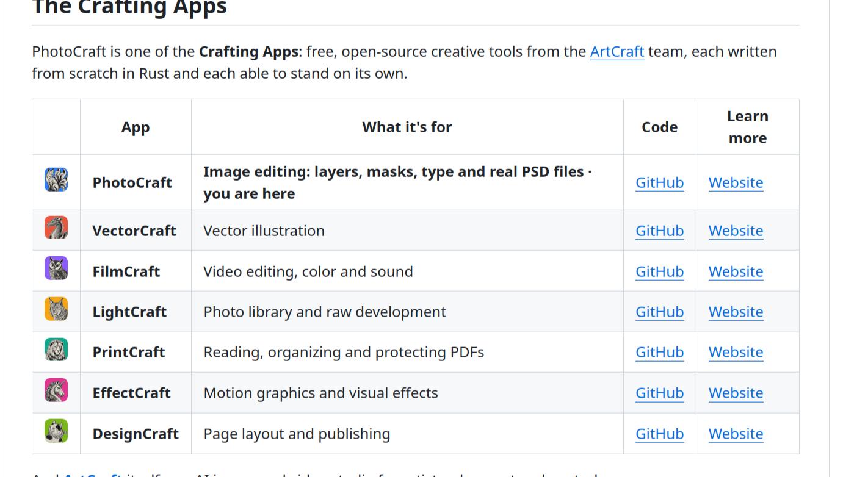Click the LightCraft app icon

[56, 309]
